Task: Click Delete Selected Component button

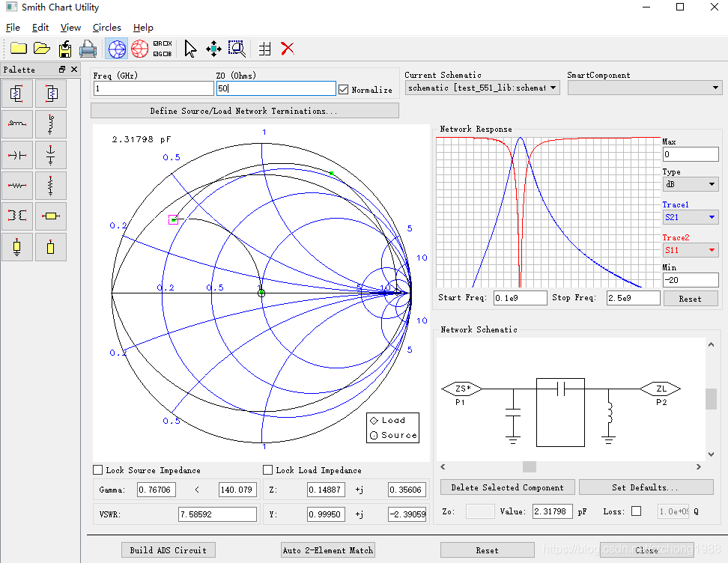Action: [x=508, y=487]
